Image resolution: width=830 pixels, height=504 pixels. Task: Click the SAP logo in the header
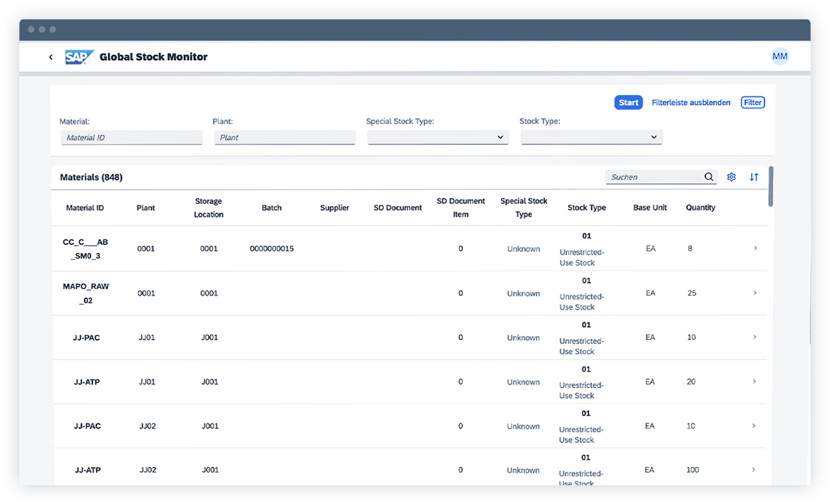pos(78,57)
